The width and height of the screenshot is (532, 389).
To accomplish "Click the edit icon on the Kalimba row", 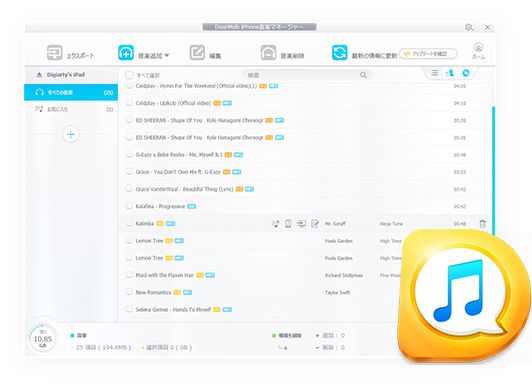I will [x=315, y=224].
